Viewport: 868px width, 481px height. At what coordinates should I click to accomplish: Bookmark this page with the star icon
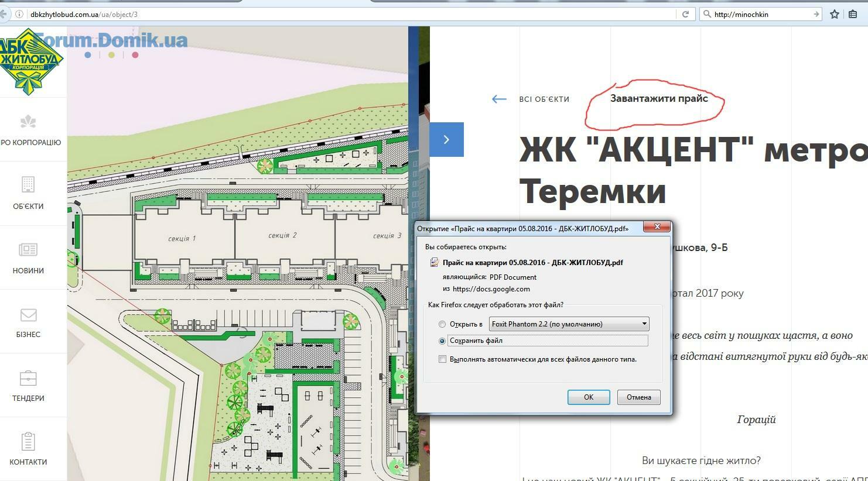835,14
